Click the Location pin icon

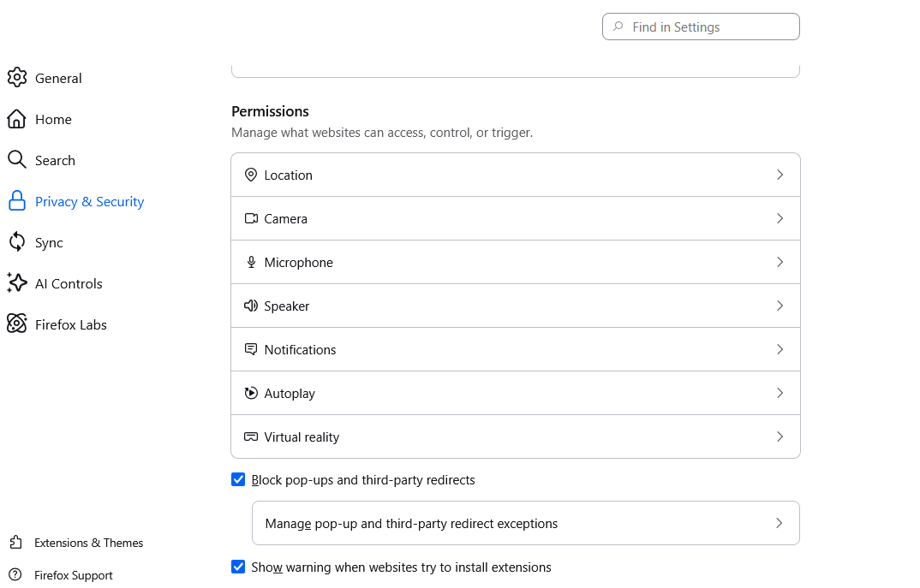point(250,175)
